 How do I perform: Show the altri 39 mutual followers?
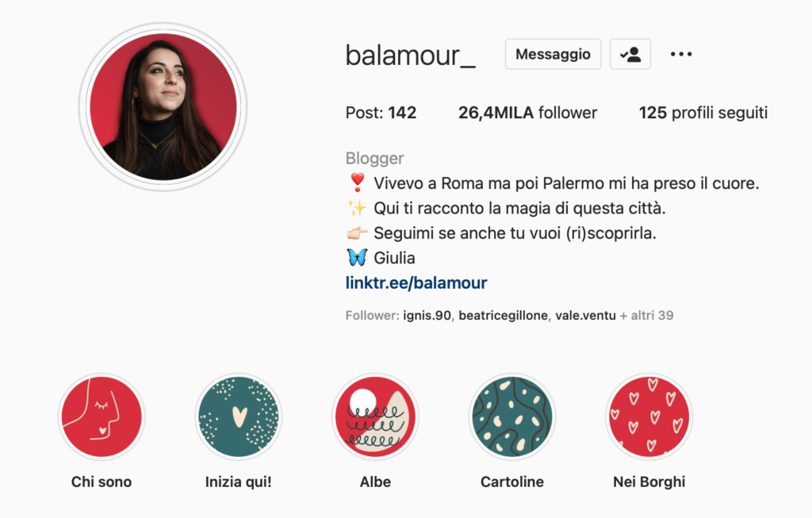click(647, 316)
